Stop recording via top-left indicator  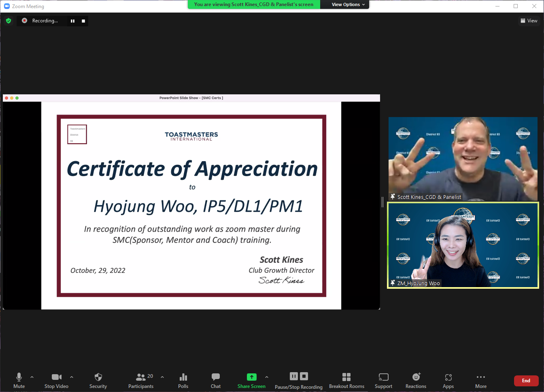[x=83, y=21]
